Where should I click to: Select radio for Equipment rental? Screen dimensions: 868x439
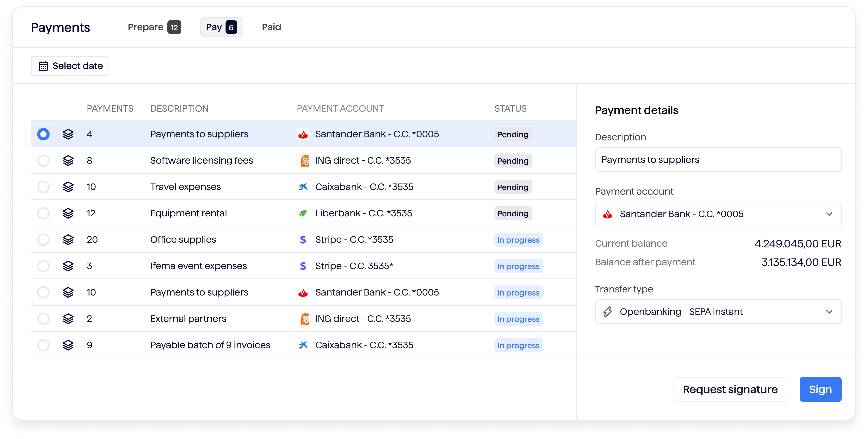point(43,213)
